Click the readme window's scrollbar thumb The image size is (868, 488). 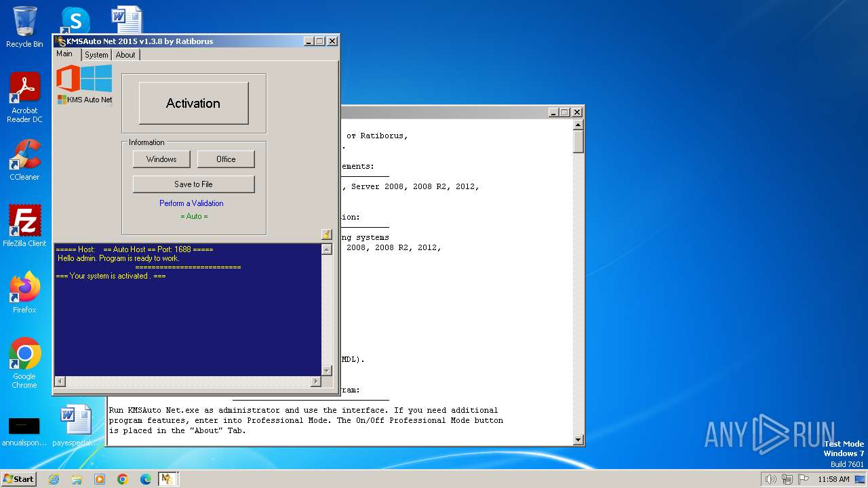click(578, 141)
